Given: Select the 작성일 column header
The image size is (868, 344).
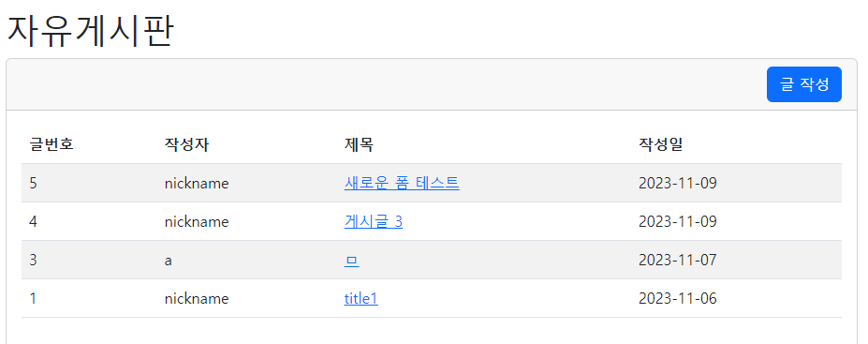Looking at the screenshot, I should (661, 144).
